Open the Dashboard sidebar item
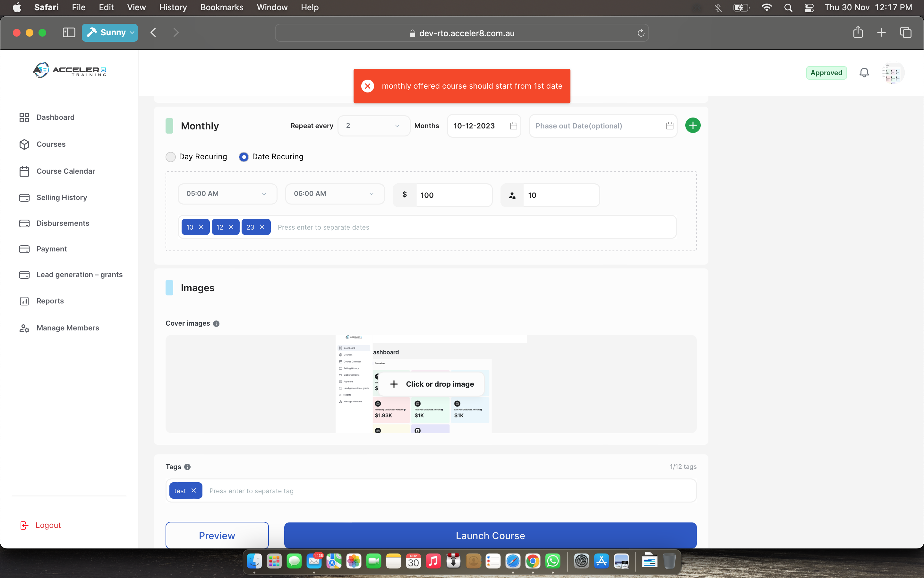 coord(47,117)
